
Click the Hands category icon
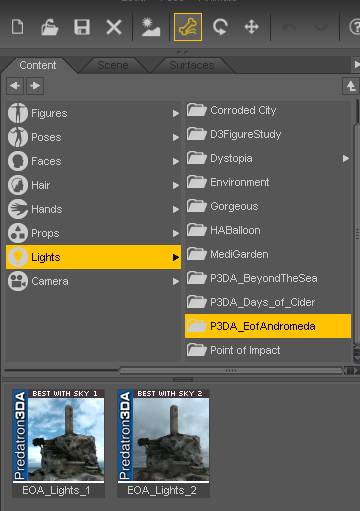coord(18,209)
